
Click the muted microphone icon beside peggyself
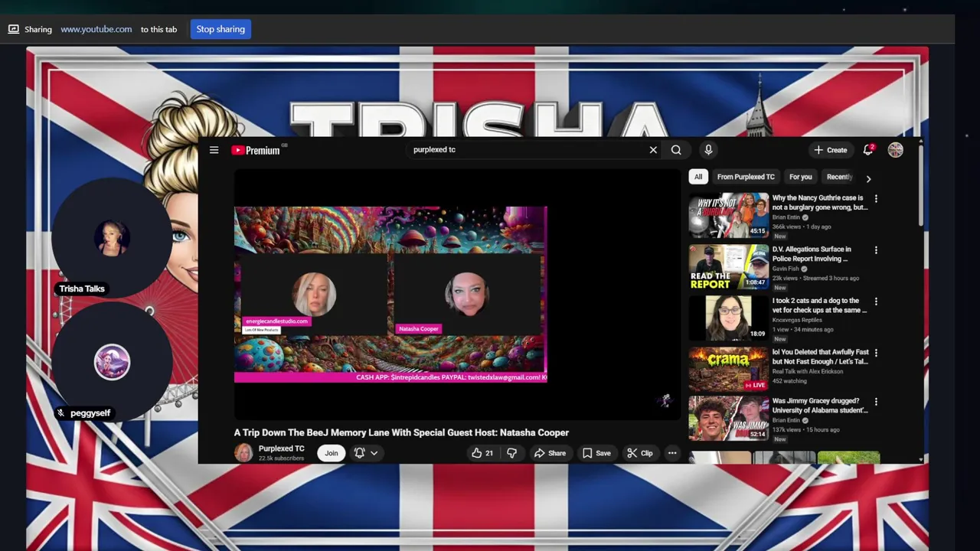coord(61,413)
